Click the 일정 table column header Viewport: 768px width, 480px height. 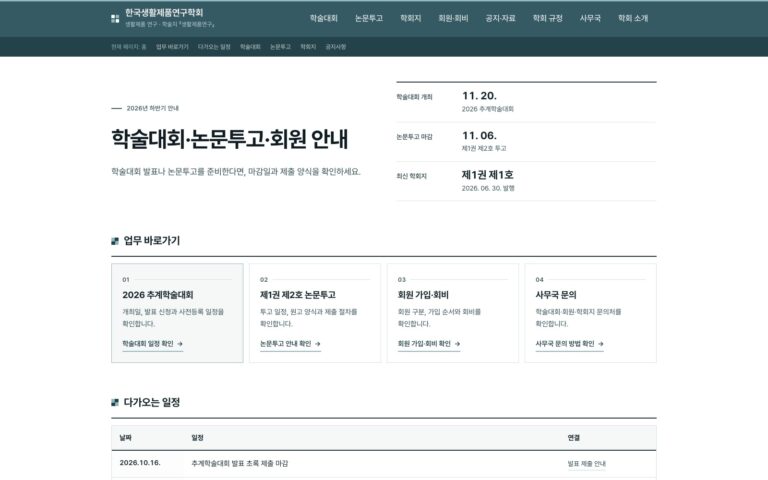coord(197,438)
